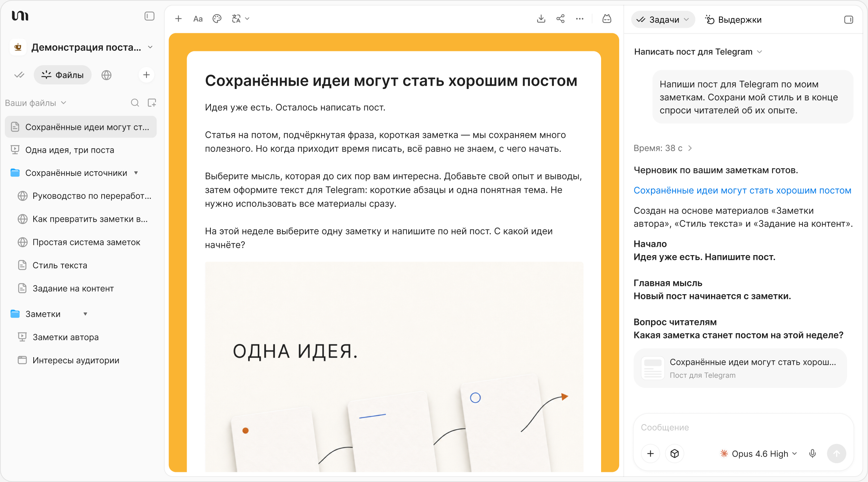Click the document title heading in the editor
Screen dimensions: 868x482
click(x=391, y=81)
